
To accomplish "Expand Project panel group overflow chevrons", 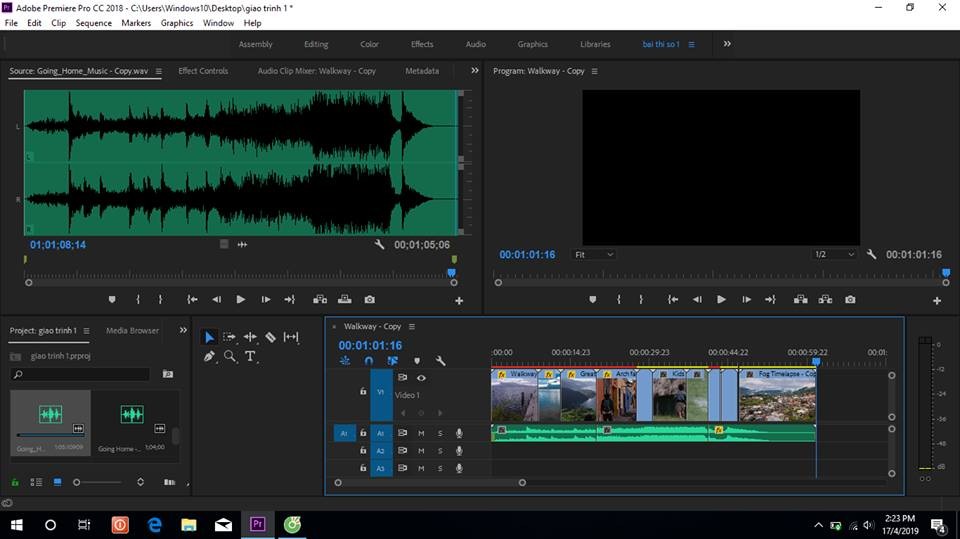I will point(183,330).
